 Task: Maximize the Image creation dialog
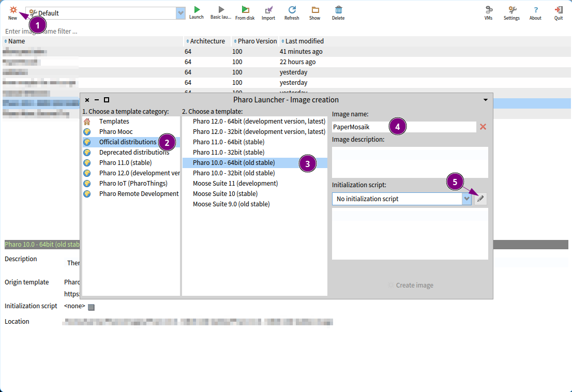point(107,100)
